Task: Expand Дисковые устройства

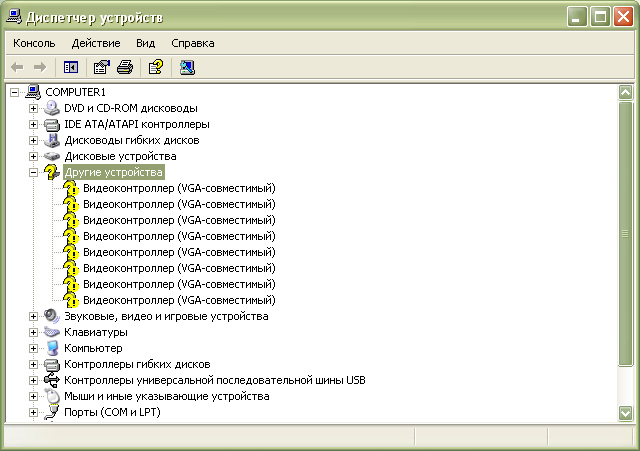Action: [x=33, y=156]
